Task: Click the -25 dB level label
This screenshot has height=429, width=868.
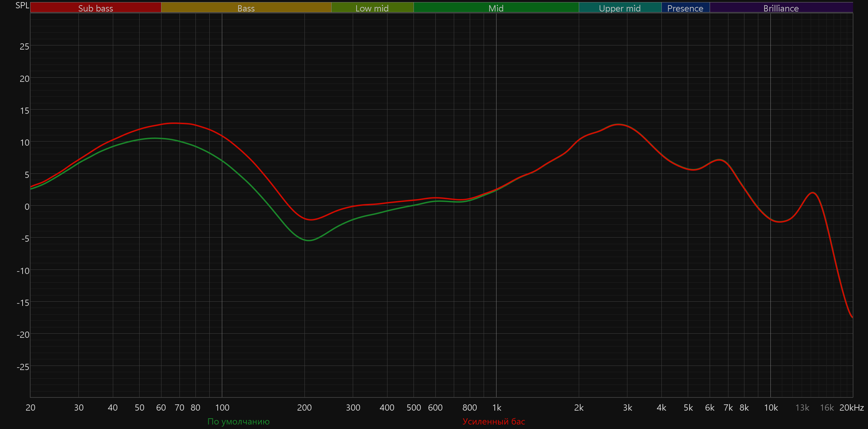Action: [x=23, y=367]
